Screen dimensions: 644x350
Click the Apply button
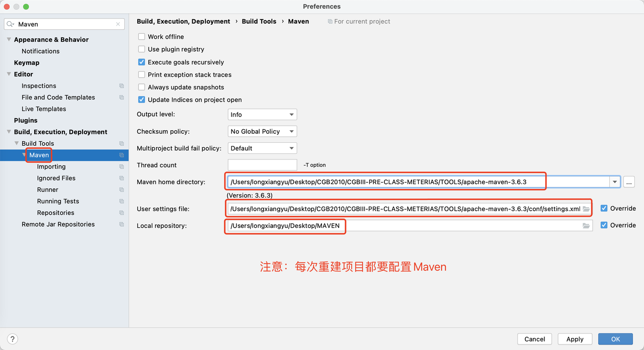click(575, 339)
